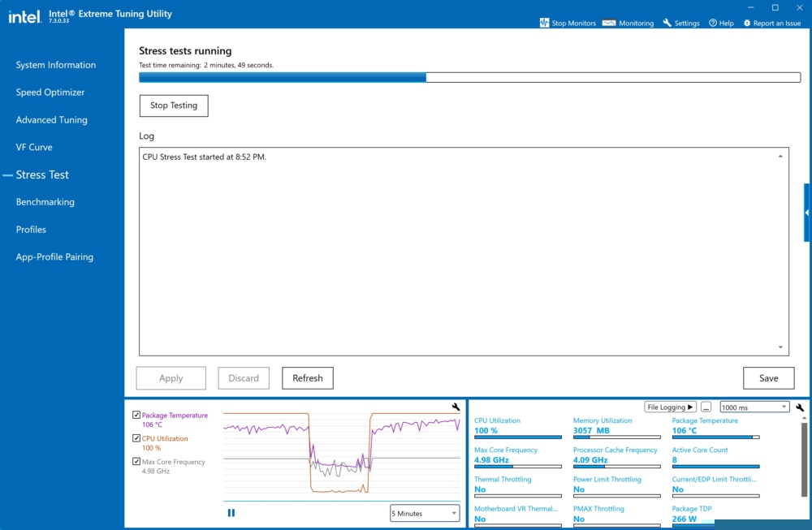
Task: Click Current/EDP Limit Throttling No value
Action: point(678,489)
